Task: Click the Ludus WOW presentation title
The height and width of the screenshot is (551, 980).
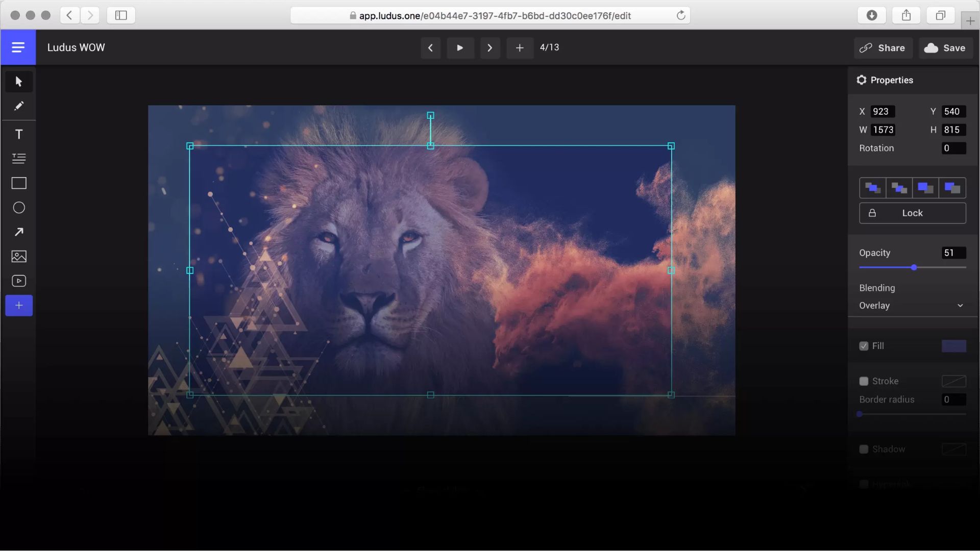Action: click(x=76, y=47)
